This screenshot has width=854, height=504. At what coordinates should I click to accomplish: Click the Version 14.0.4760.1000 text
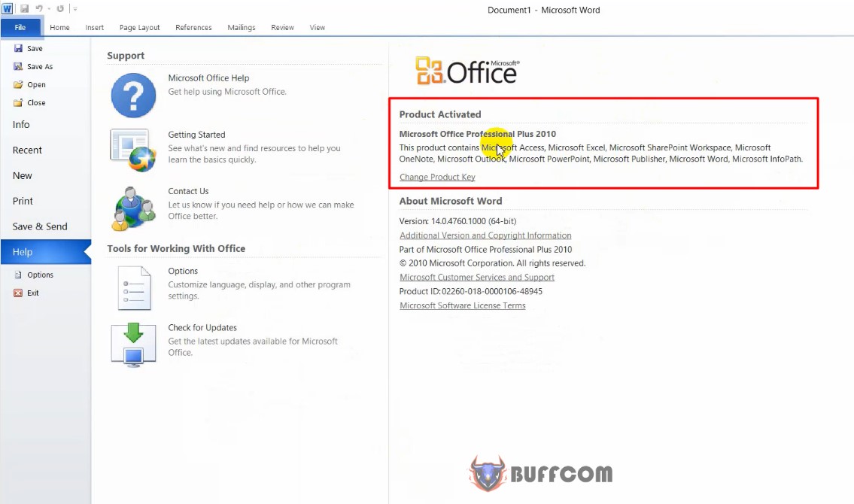pos(457,221)
